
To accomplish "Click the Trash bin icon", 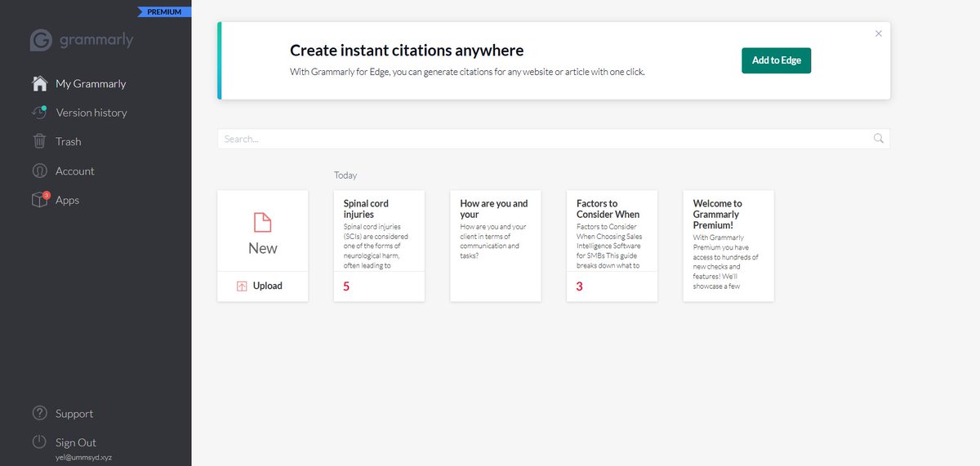I will 39,141.
